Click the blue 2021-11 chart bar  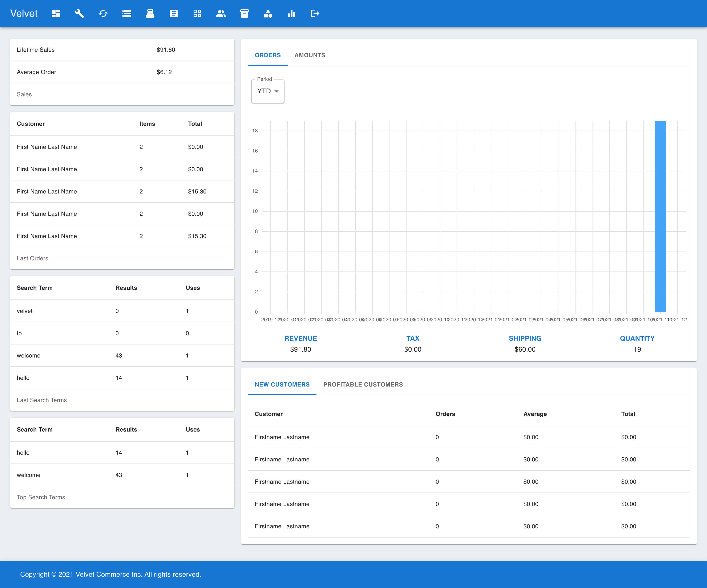coord(660,216)
